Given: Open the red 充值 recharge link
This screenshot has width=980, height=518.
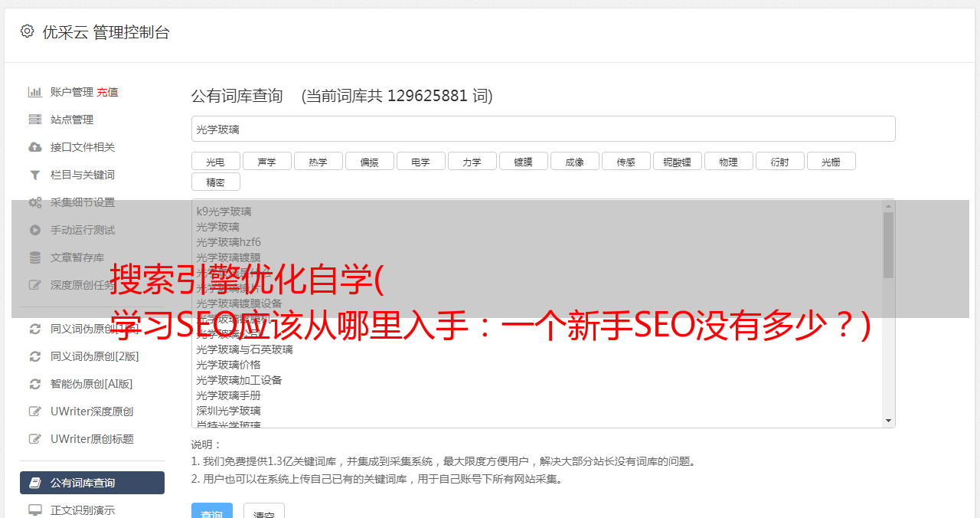Looking at the screenshot, I should pos(107,92).
